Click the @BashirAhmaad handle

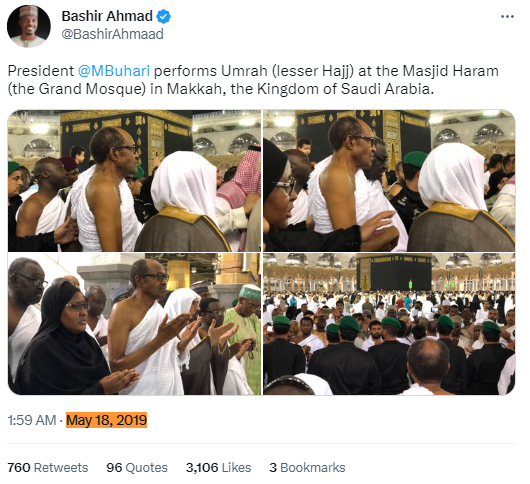click(x=113, y=34)
